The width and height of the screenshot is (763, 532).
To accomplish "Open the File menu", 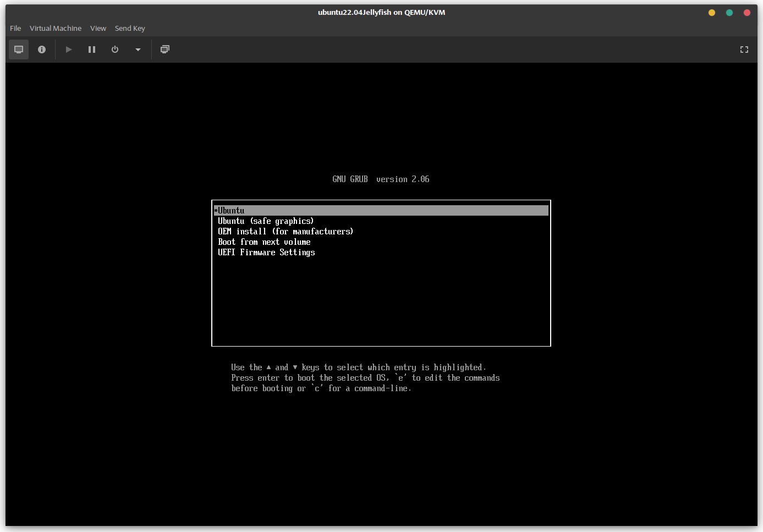I will pos(15,28).
